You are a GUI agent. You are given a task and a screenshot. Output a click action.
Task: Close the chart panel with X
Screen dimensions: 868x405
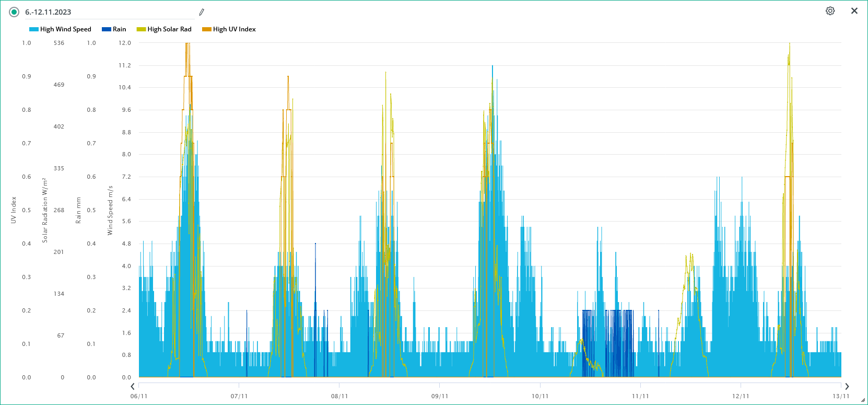pos(854,11)
